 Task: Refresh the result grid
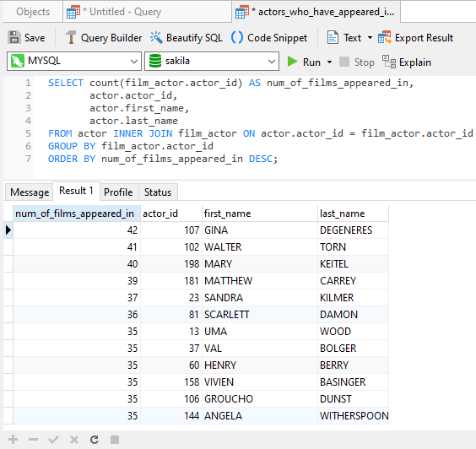click(x=95, y=439)
